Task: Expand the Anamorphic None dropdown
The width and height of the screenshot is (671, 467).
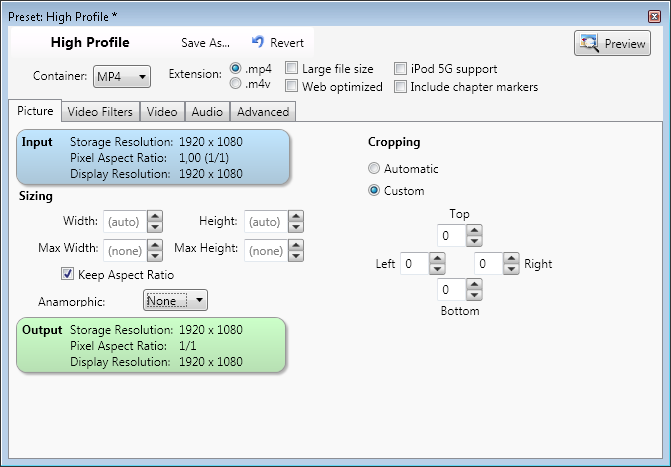Action: [x=175, y=300]
